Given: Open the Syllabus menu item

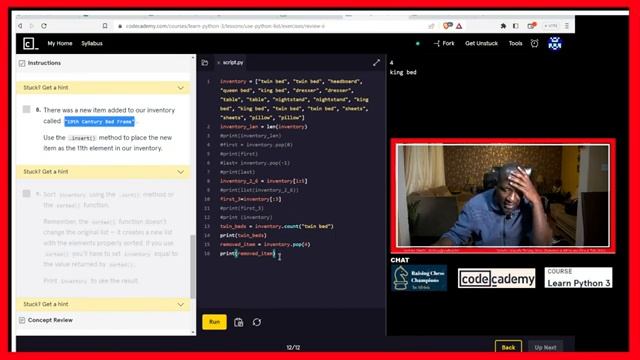Looking at the screenshot, I should 92,43.
